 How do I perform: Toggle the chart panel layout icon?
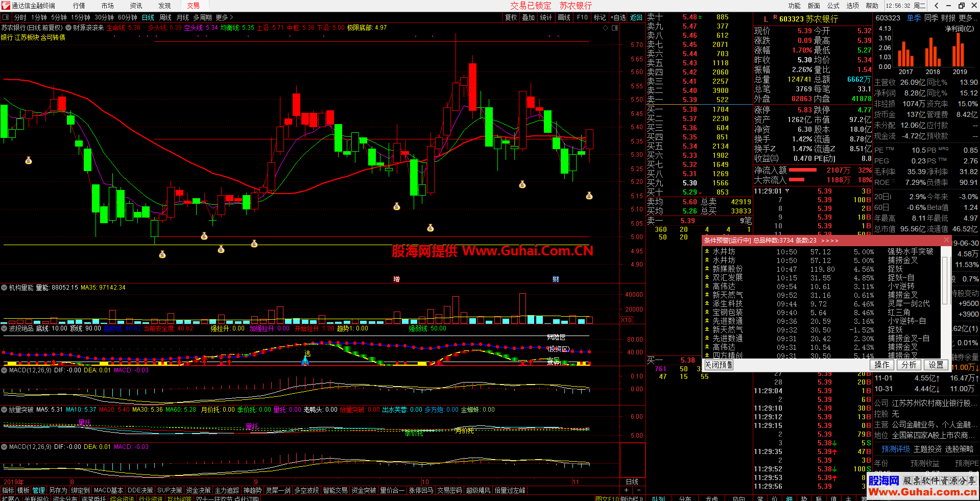[x=615, y=28]
